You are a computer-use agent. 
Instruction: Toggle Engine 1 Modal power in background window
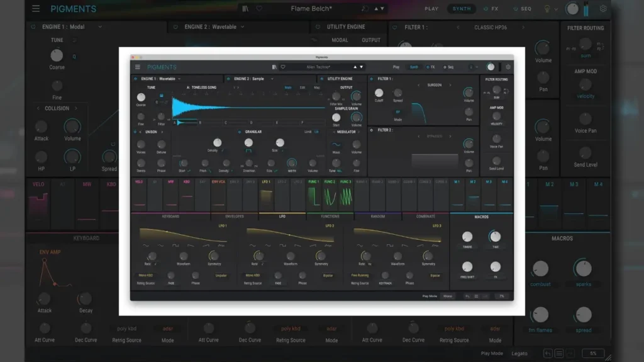click(33, 26)
